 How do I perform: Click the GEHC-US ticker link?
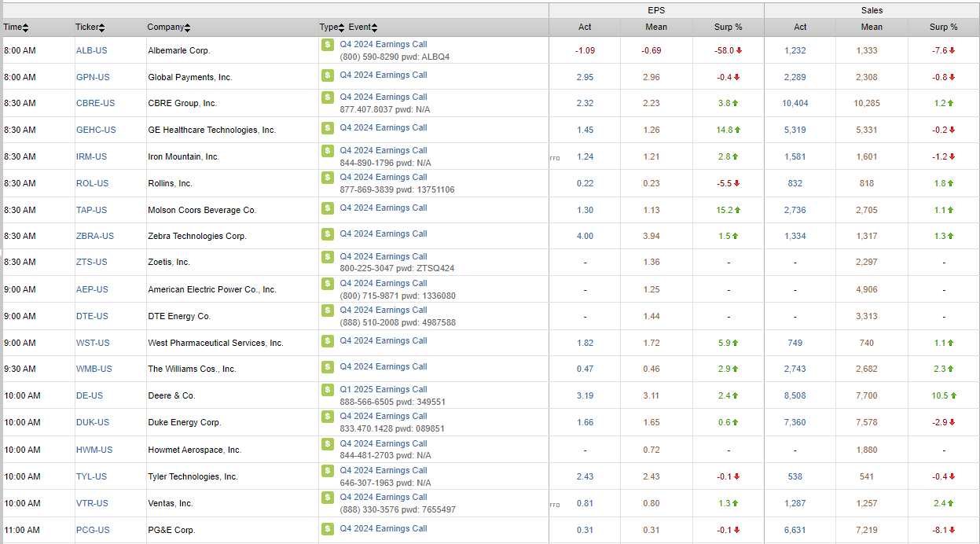click(96, 130)
